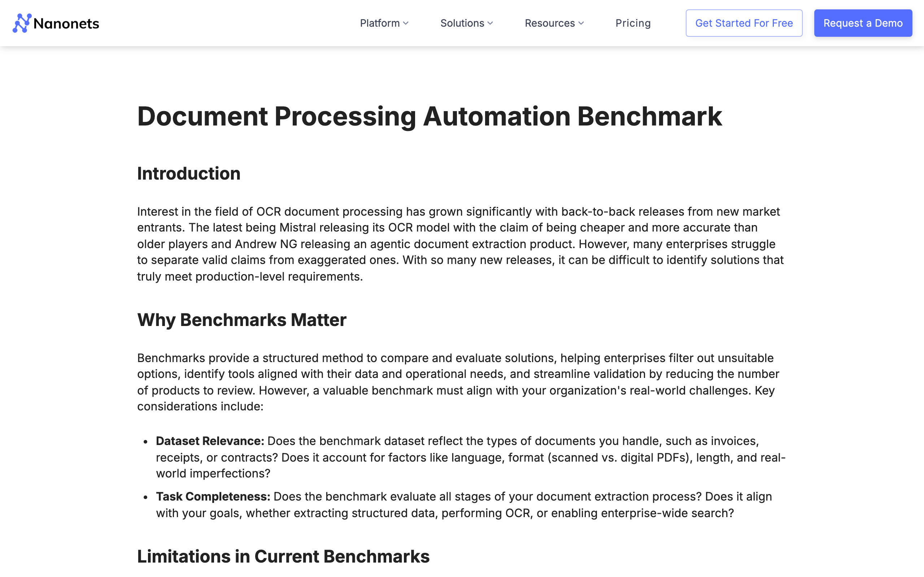
Task: Go to the Pricing page
Action: pyautogui.click(x=633, y=23)
